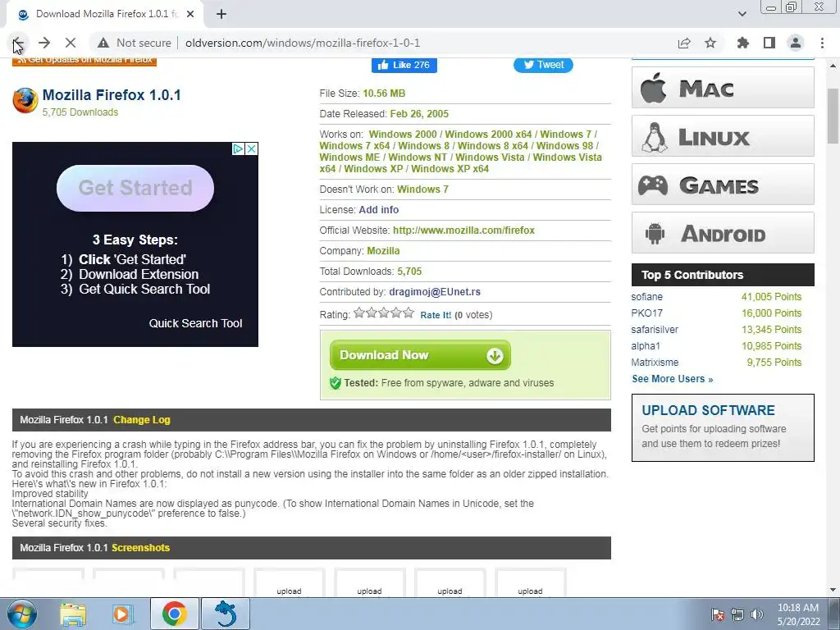Click the first rating star

coord(359,313)
